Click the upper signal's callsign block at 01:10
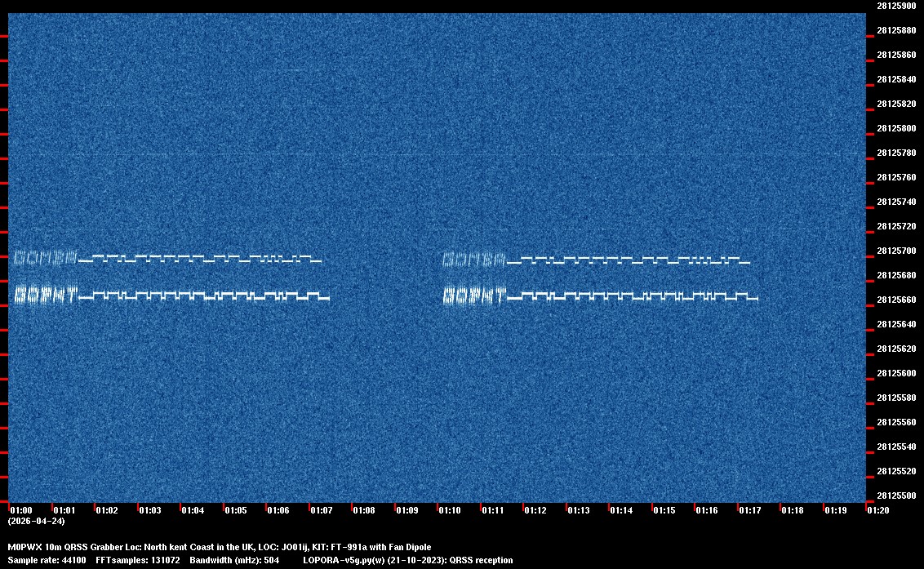 474,260
